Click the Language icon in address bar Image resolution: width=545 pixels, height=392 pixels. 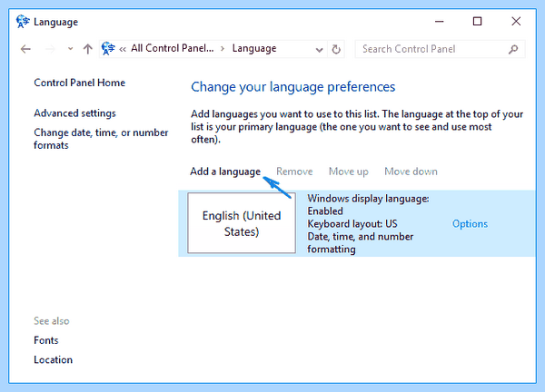[108, 48]
